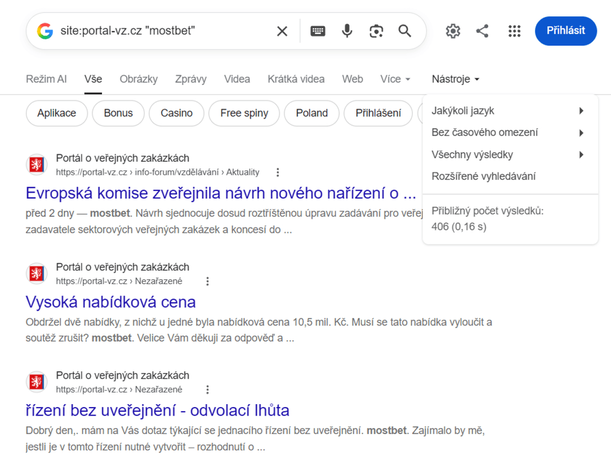The image size is (611, 466).
Task: Click favicon of Evropská komise result
Action: 37,164
